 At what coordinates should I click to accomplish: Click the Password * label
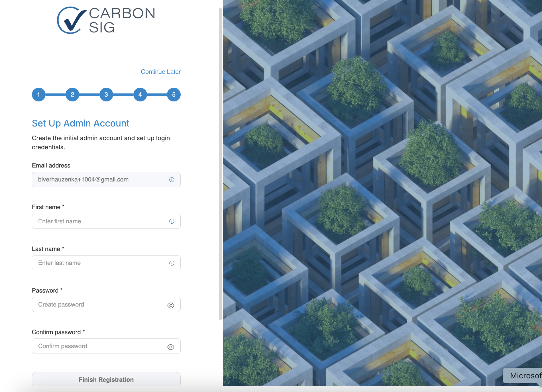[47, 291]
